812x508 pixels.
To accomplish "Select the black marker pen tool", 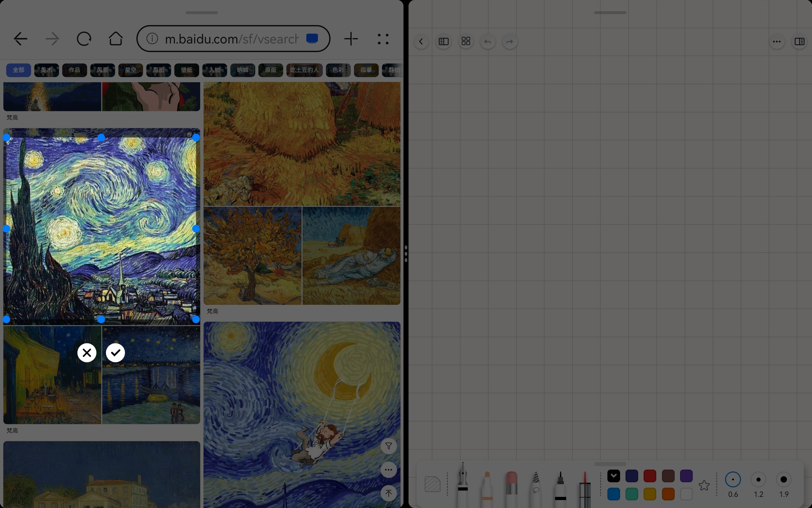I will click(x=560, y=489).
